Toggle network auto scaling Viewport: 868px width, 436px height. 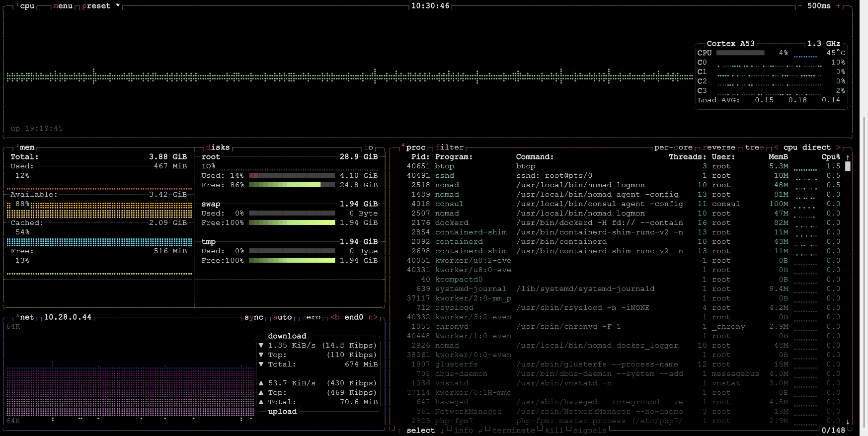[x=282, y=317]
